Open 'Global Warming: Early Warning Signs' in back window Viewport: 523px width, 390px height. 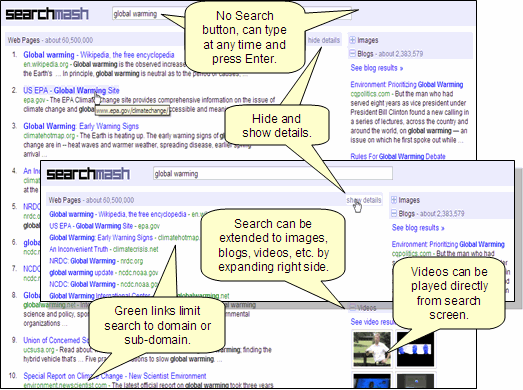point(81,126)
